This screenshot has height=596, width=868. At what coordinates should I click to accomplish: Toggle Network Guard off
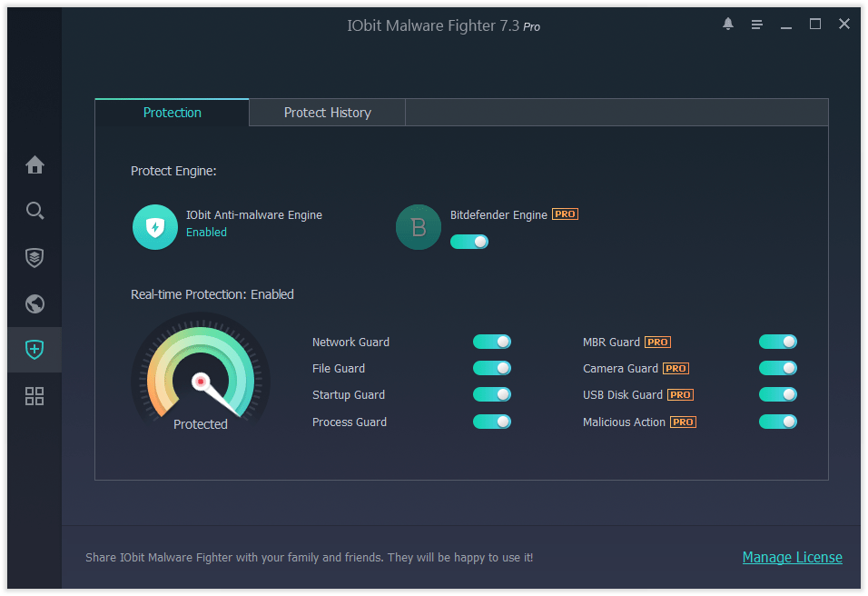pos(491,342)
